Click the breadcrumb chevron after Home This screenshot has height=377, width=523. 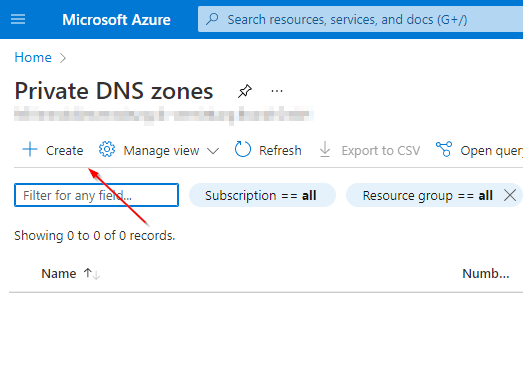(x=63, y=58)
